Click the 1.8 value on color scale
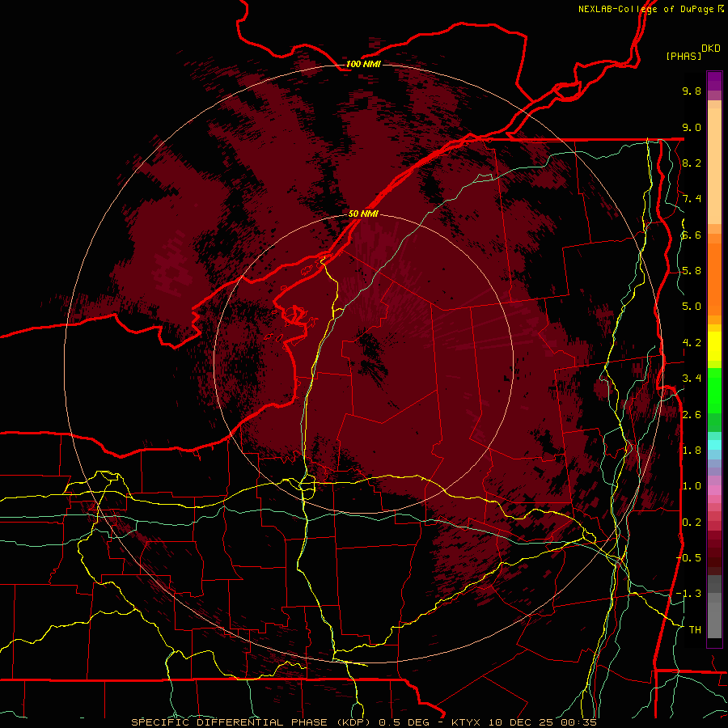 (692, 451)
